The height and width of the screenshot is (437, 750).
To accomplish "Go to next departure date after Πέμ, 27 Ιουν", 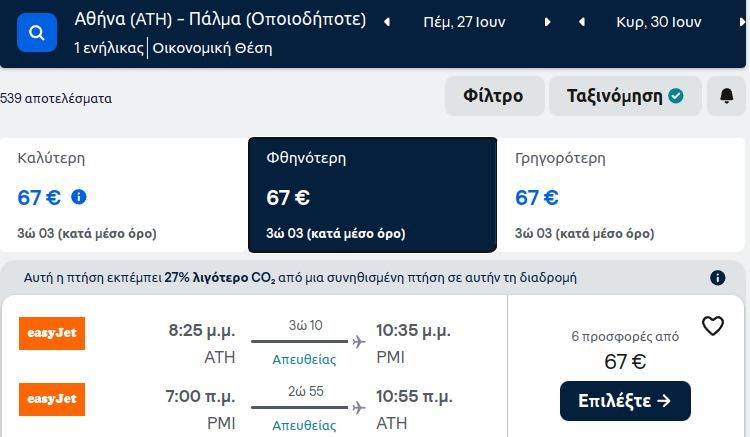I will click(x=547, y=22).
